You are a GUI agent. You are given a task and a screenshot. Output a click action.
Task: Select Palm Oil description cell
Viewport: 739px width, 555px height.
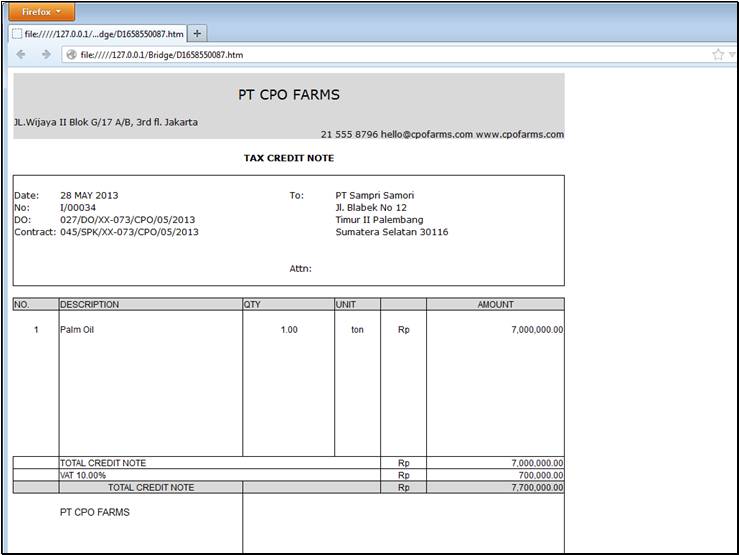point(77,330)
